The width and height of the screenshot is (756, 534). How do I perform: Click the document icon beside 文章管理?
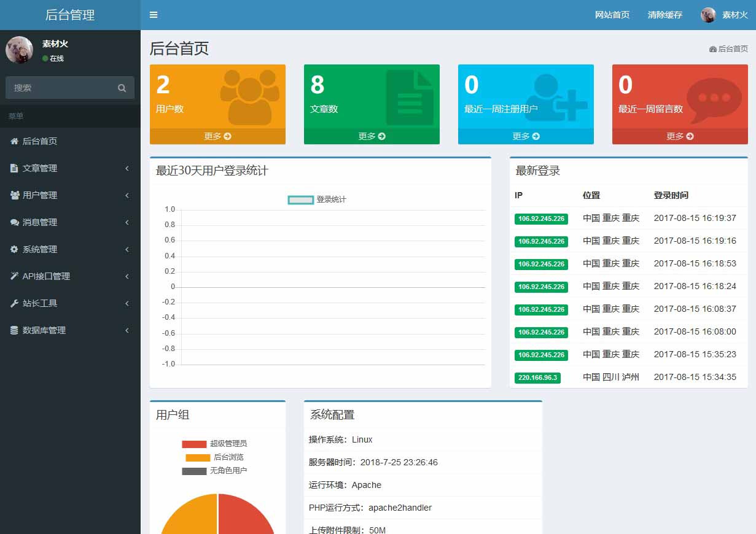[14, 168]
